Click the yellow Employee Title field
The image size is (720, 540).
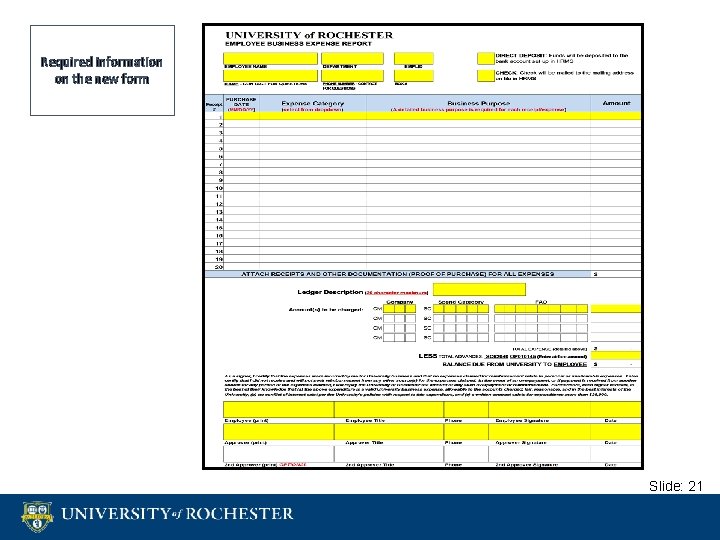(x=389, y=409)
